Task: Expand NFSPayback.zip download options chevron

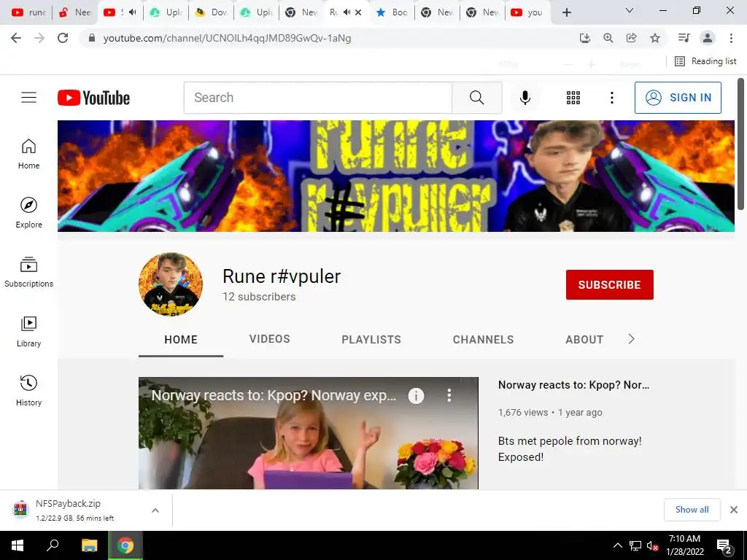Action: tap(155, 510)
